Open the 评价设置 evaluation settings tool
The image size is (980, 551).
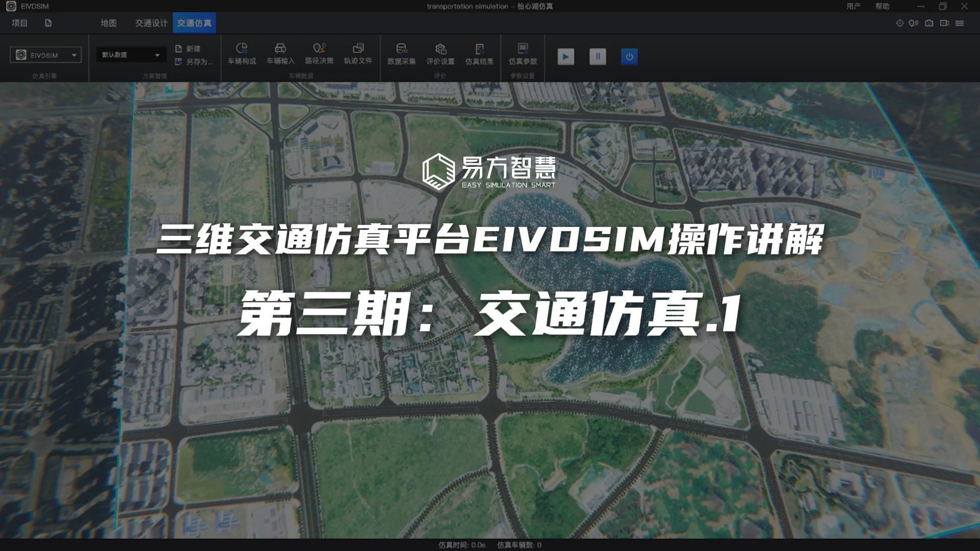pos(440,54)
